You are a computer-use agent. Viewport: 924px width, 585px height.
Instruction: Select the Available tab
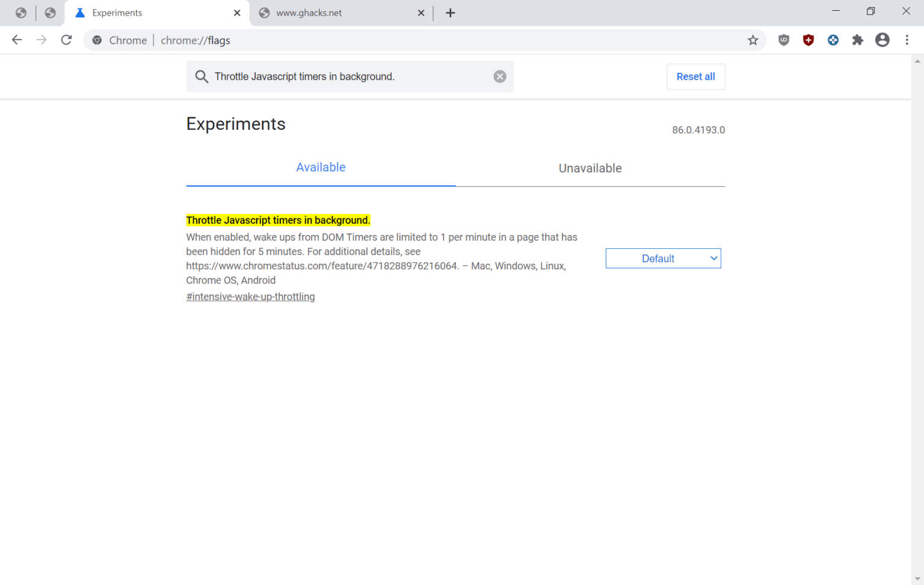[321, 168]
